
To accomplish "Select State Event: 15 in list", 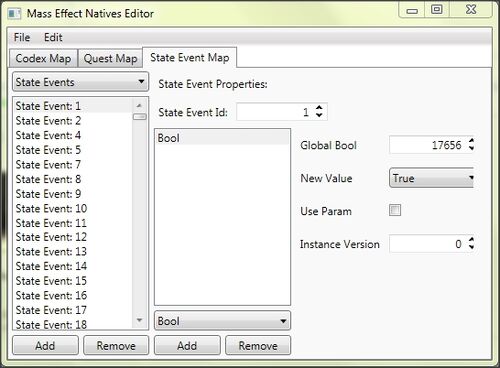I will point(73,281).
